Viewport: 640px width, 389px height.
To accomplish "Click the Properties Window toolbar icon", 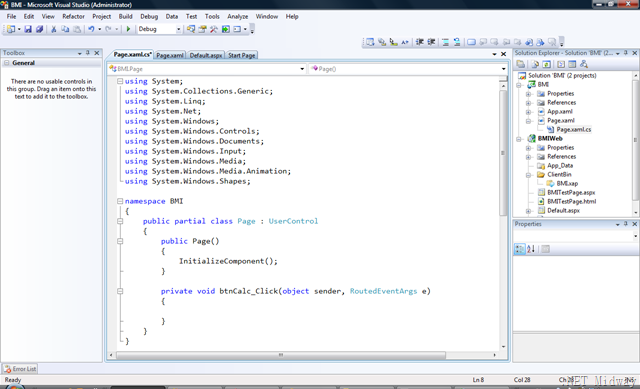I will point(202,29).
